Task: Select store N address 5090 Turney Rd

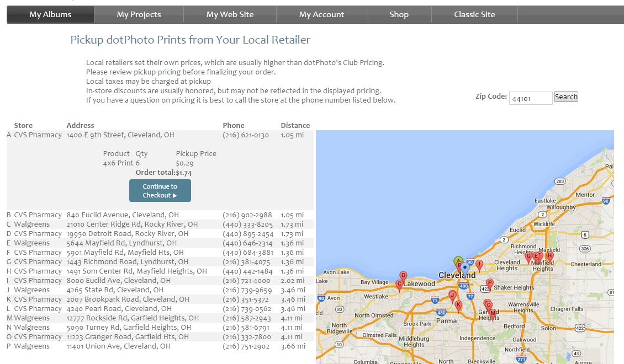Action: 129,328
